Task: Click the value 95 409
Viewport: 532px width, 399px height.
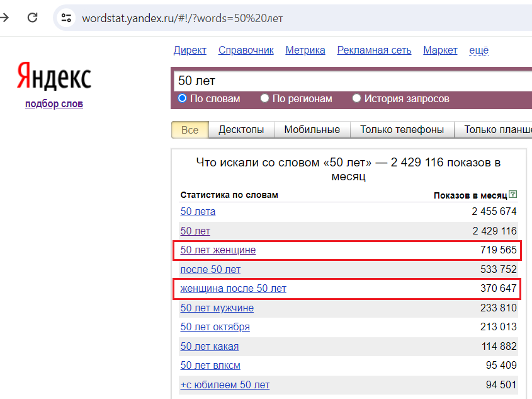Action: pos(501,366)
